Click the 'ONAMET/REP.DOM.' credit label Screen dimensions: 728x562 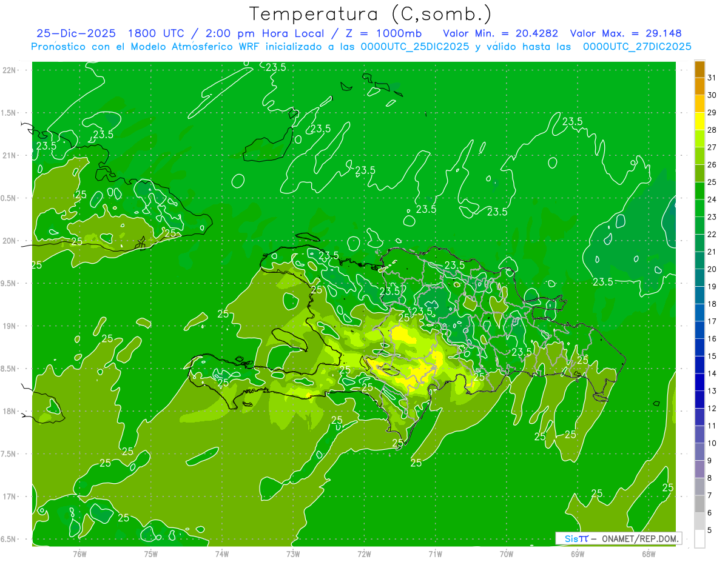point(640,538)
